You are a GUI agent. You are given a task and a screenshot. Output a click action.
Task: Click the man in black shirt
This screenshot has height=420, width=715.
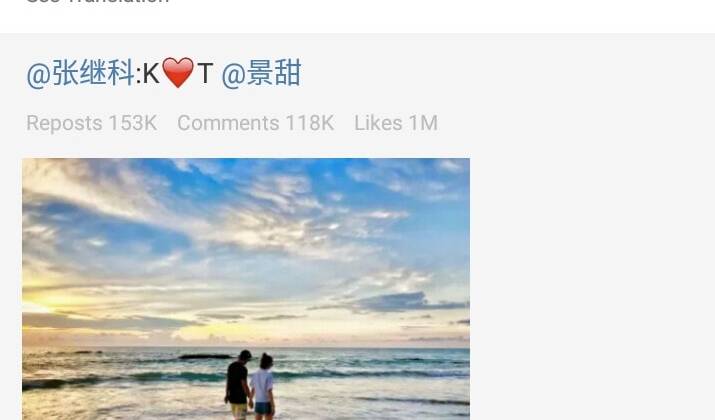(x=238, y=385)
